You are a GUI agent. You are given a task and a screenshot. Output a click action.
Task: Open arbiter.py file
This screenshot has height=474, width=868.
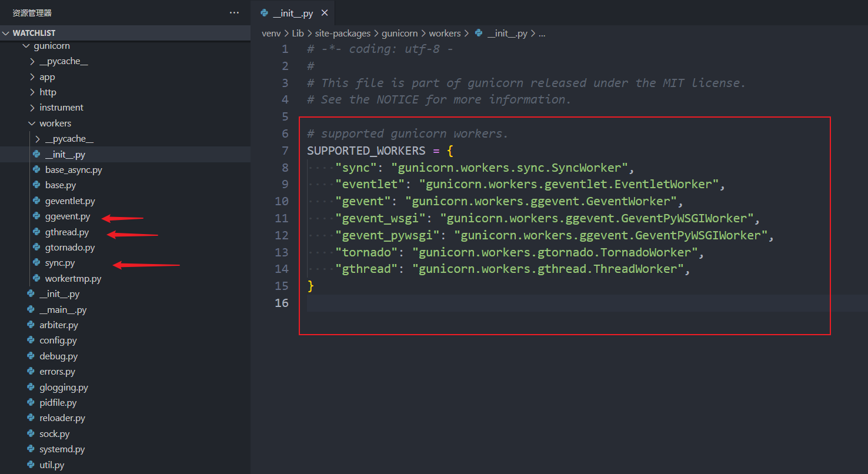click(x=125, y=325)
